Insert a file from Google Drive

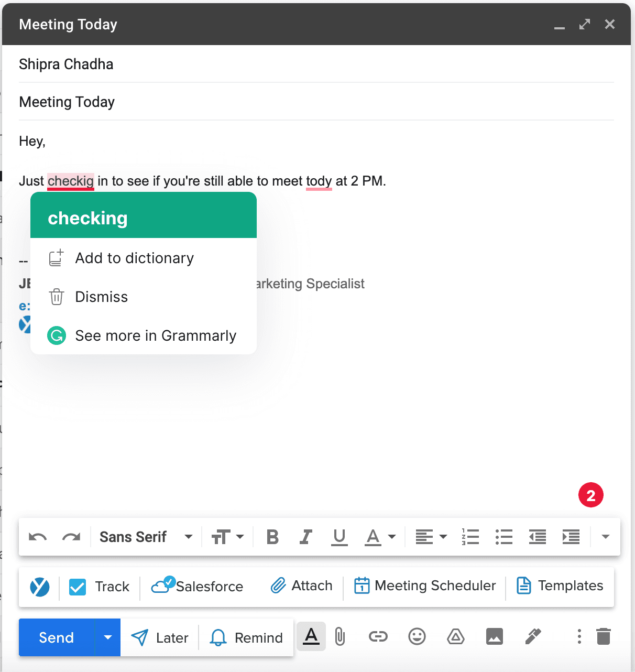tap(455, 637)
